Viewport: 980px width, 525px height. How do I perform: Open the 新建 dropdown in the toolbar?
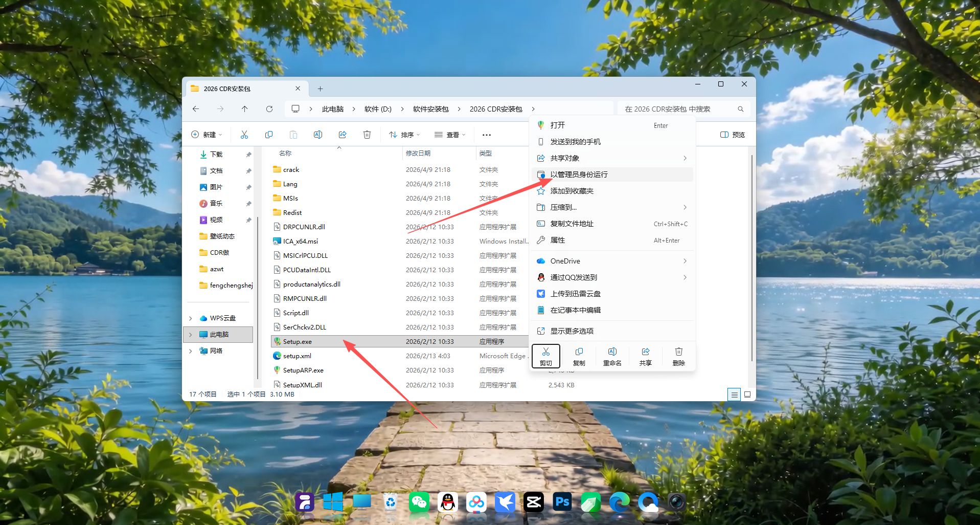pyautogui.click(x=207, y=135)
